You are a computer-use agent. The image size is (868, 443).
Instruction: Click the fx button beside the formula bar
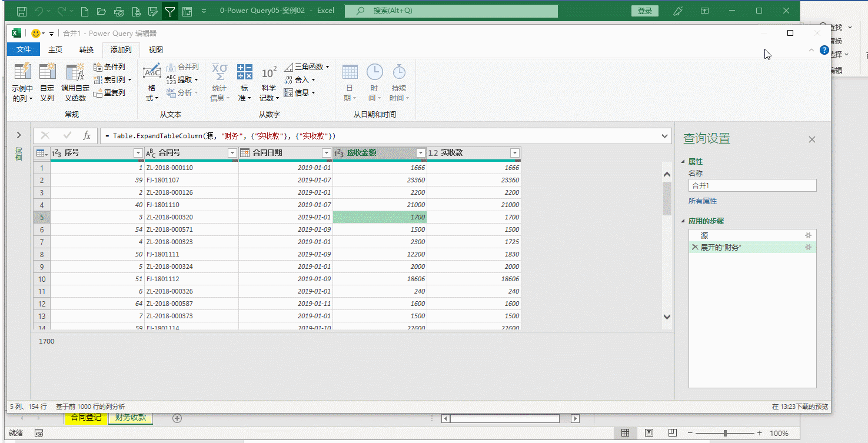tap(87, 136)
